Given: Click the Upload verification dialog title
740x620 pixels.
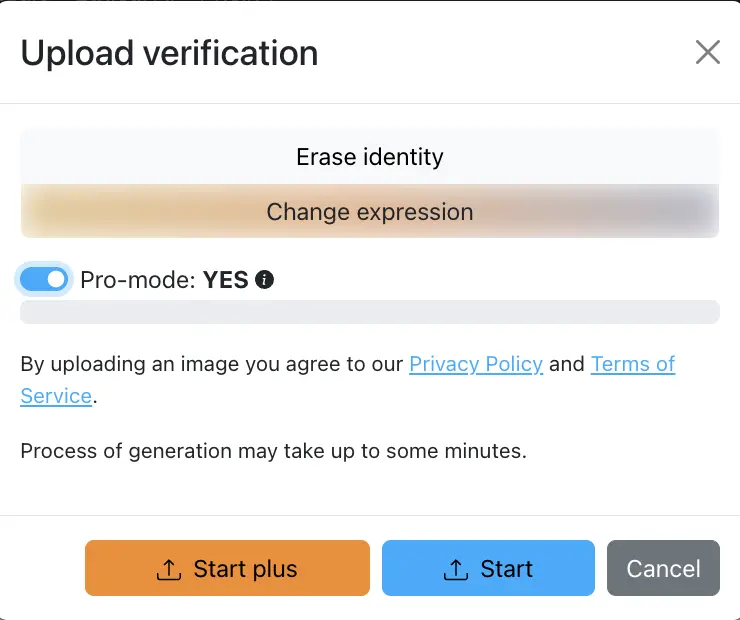Looking at the screenshot, I should pos(169,53).
